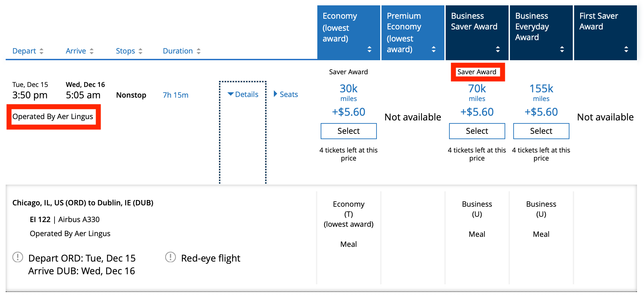Sort the Business Everyday Award column
644x295 pixels.
(562, 50)
